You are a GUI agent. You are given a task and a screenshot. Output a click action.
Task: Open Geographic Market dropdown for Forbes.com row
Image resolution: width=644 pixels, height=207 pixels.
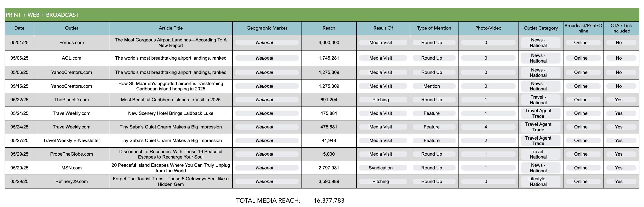point(267,42)
